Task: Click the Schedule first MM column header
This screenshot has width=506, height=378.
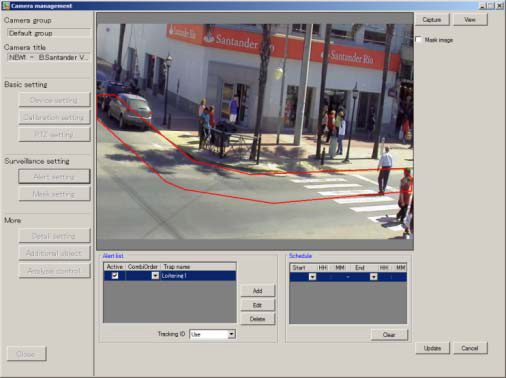Action: tap(340, 268)
